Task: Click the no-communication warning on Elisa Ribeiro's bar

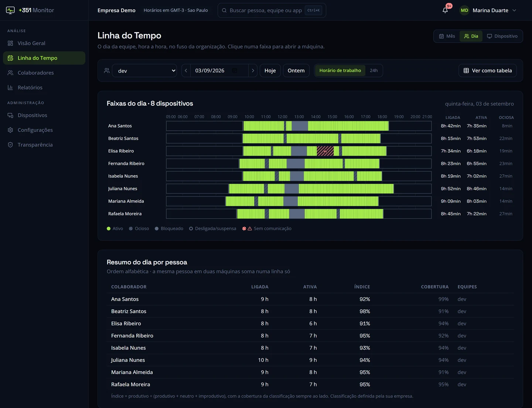Action: (325, 151)
